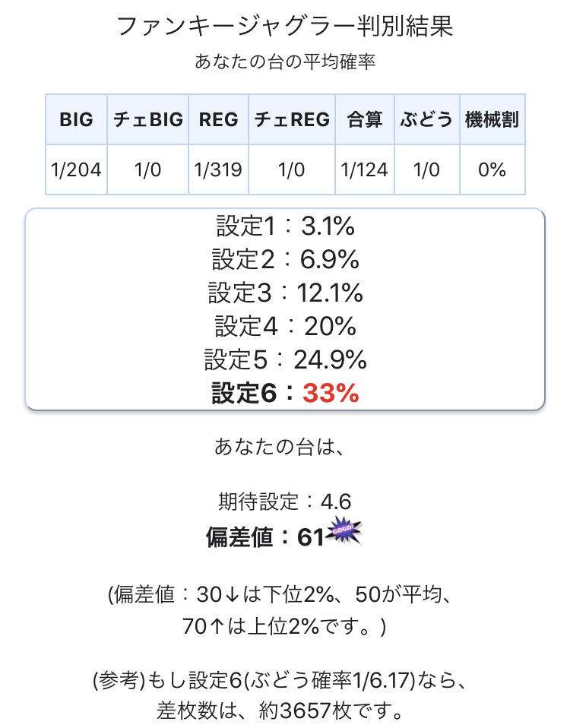The image size is (570, 728).
Task: Select the 期待設定: 4.6 text
Action: click(285, 502)
